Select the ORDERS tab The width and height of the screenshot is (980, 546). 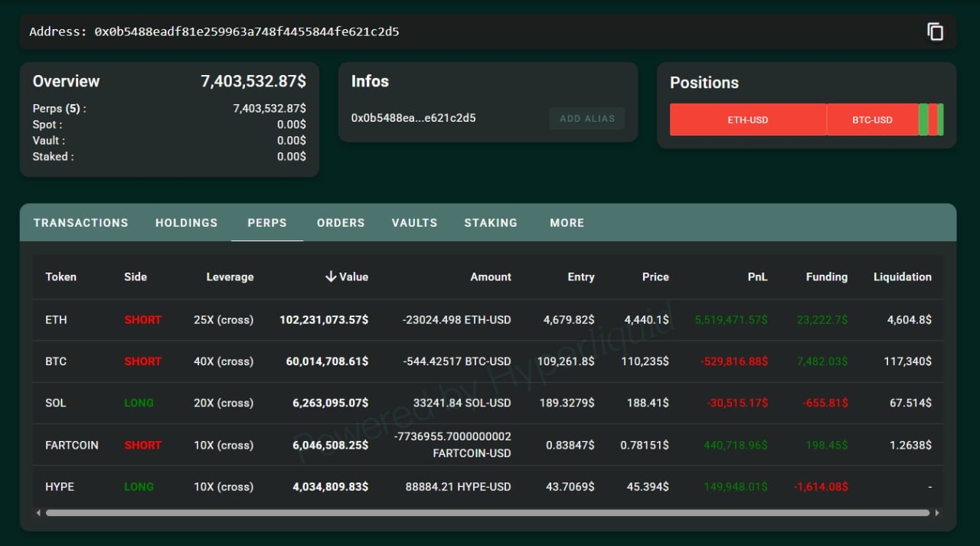tap(341, 223)
